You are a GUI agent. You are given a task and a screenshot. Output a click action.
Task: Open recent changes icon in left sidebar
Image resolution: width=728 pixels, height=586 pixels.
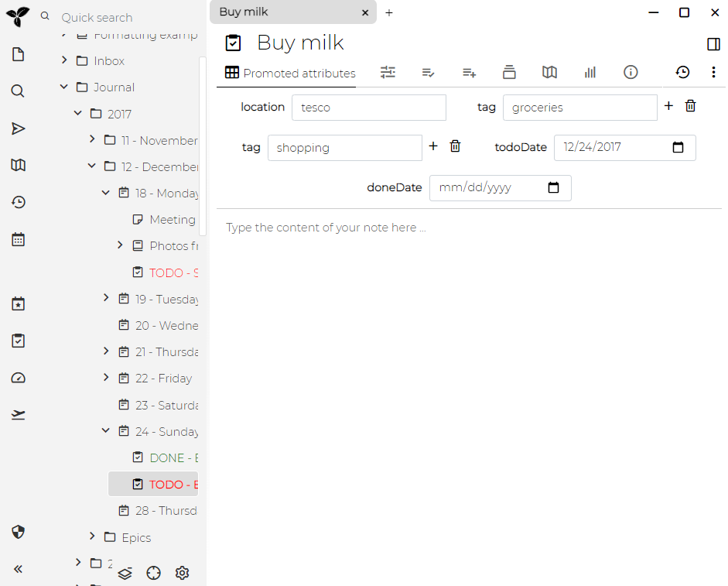click(19, 202)
